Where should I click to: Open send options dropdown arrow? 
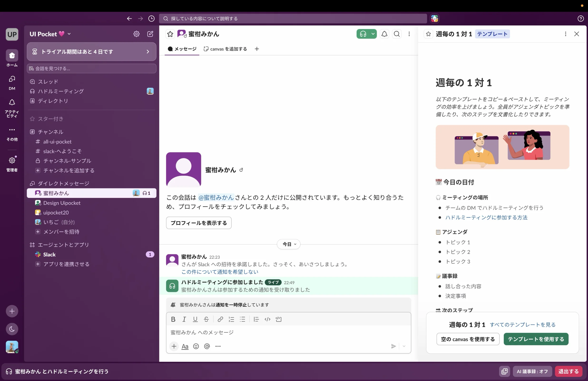404,346
